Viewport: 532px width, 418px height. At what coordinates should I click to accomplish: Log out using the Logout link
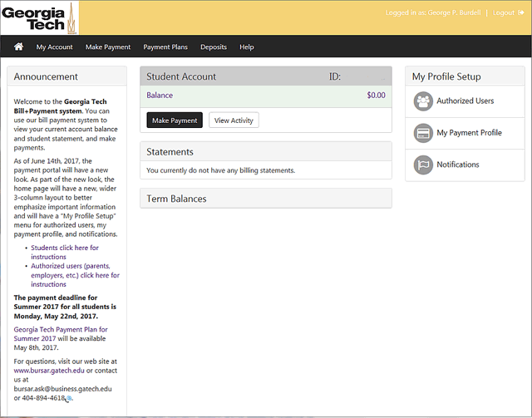pyautogui.click(x=504, y=12)
